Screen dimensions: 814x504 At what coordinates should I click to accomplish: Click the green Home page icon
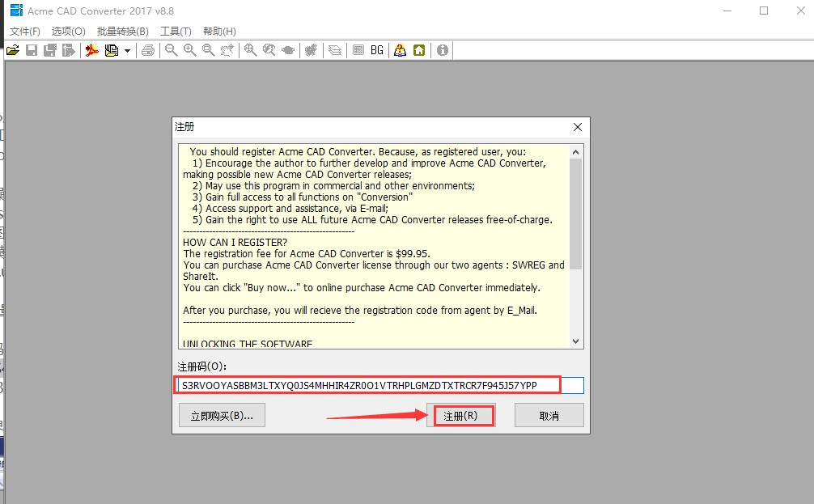[419, 50]
